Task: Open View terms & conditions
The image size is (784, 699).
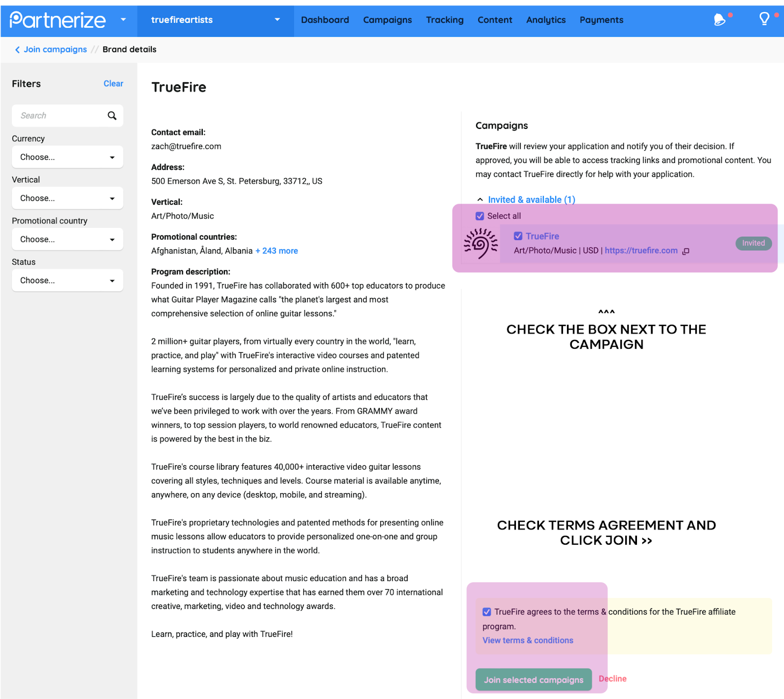Action: pos(528,640)
